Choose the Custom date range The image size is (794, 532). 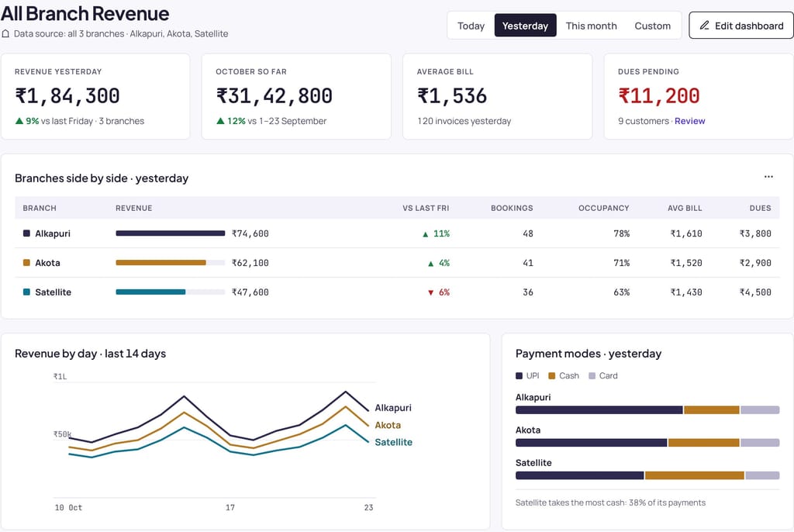[652, 26]
